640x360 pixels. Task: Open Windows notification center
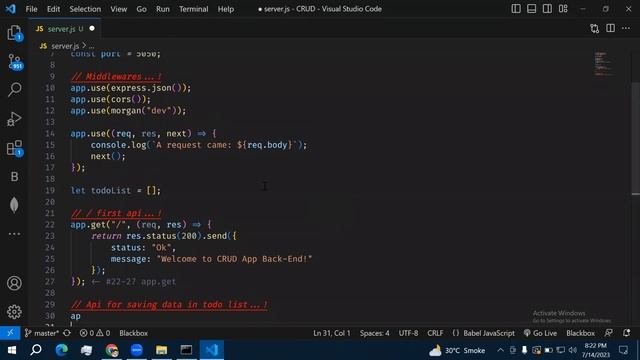coord(623,350)
